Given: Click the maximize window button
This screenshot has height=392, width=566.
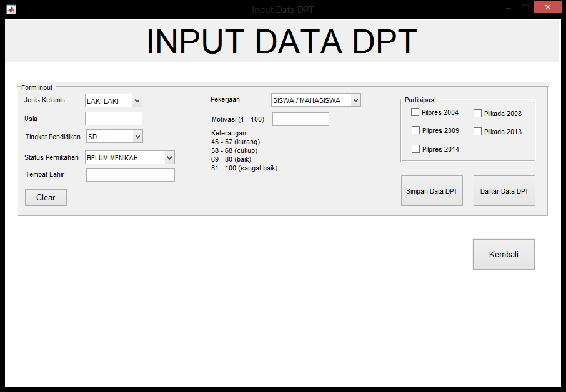Looking at the screenshot, I should (525, 7).
